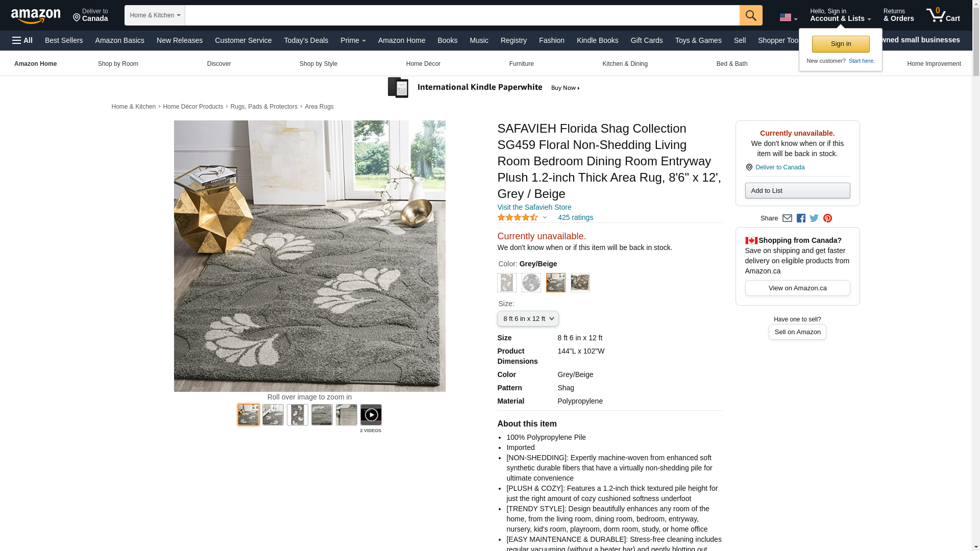Click the search magnifier button

(x=751, y=15)
